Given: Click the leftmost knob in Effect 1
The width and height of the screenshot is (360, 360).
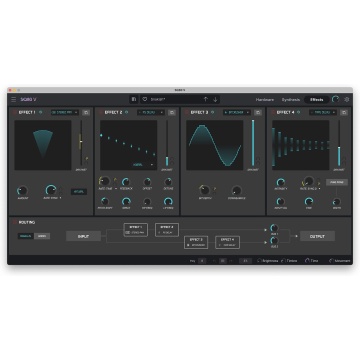Looking at the screenshot, I should point(22,191).
